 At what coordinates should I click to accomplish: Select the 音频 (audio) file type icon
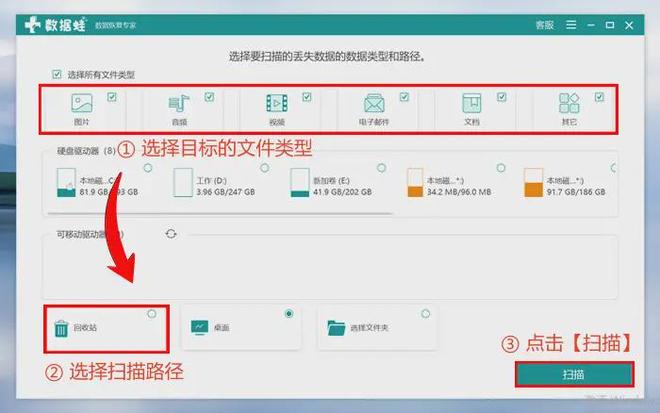[x=179, y=103]
